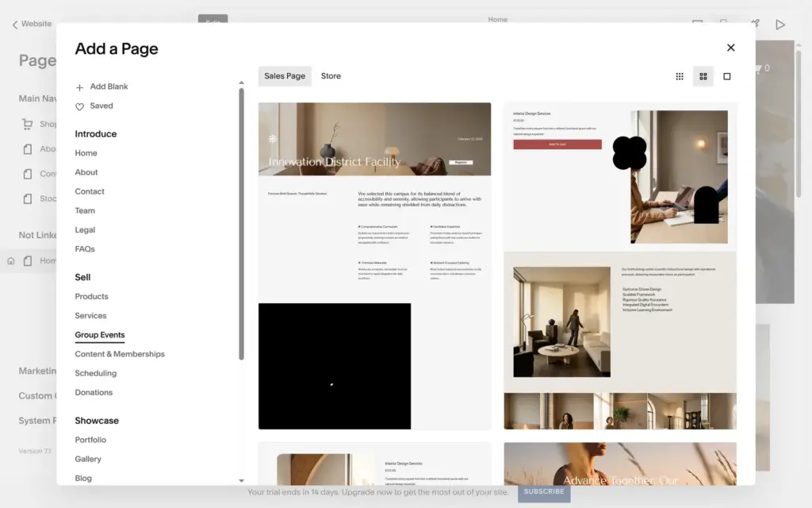Click the category list scrollbar thumb
The image size is (812, 508).
coord(241,224)
